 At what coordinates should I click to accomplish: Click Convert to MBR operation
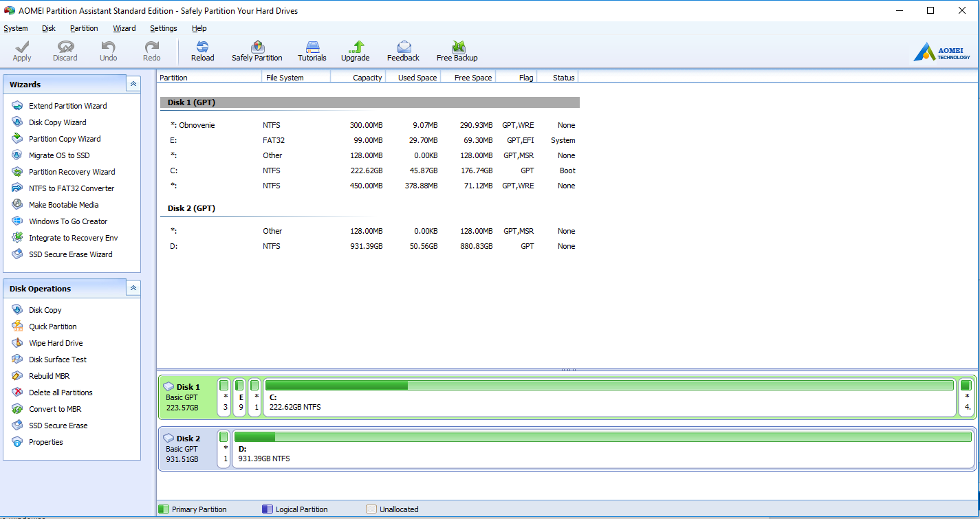point(54,409)
